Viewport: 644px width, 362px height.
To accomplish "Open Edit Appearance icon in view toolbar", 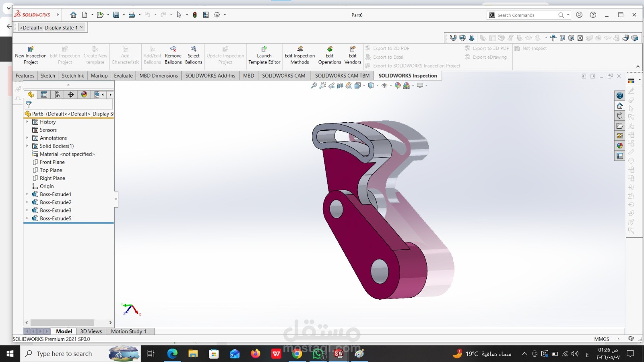I will (398, 85).
